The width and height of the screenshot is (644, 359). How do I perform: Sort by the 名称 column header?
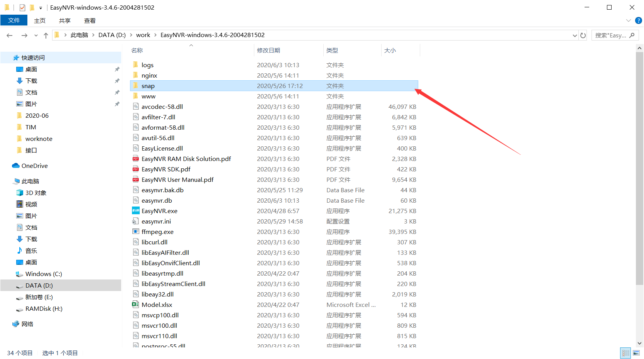point(137,50)
